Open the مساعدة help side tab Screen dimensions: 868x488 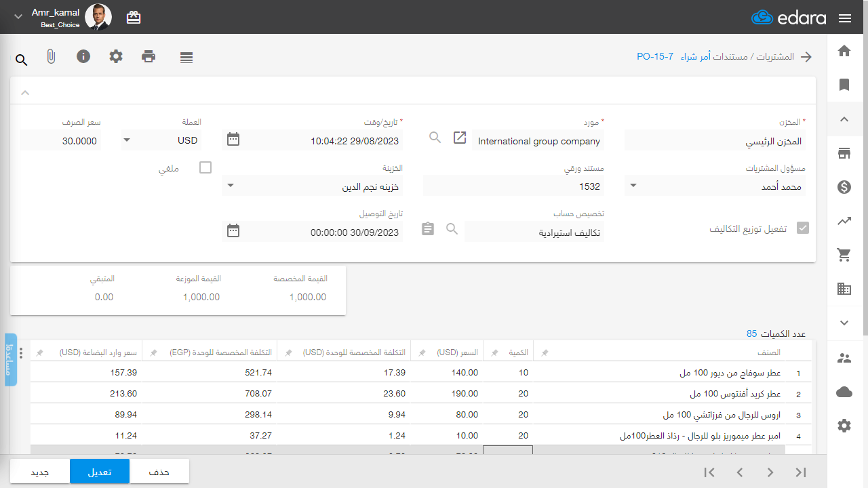pos(10,360)
